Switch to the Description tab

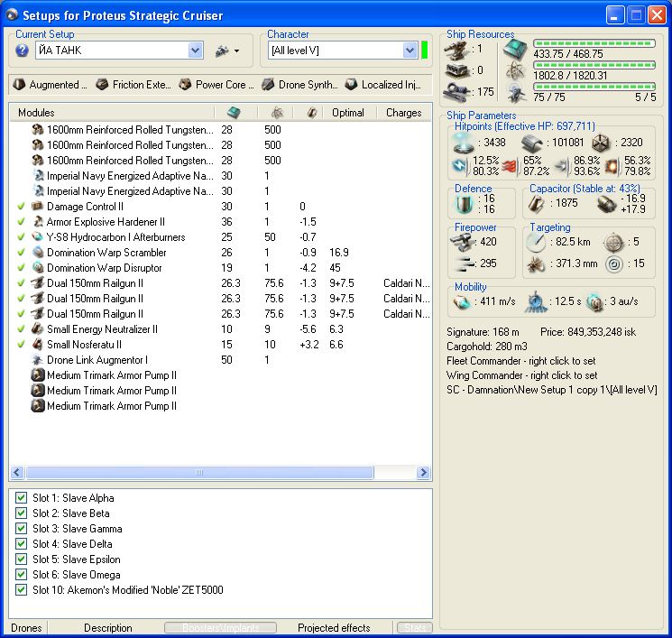[107, 628]
